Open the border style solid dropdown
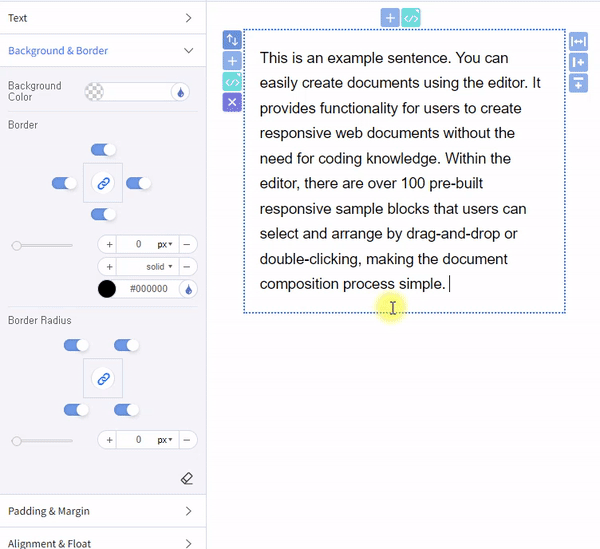Image resolution: width=600 pixels, height=549 pixels. point(147,267)
